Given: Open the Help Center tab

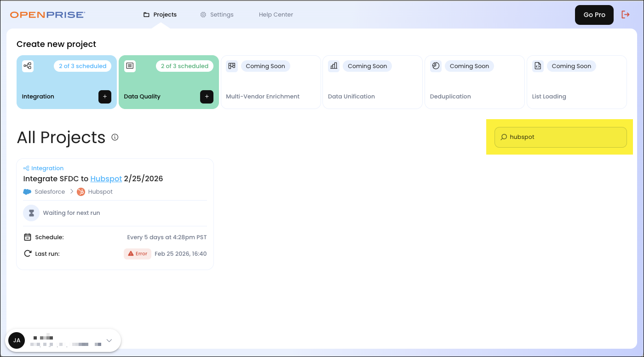Looking at the screenshot, I should click(276, 15).
